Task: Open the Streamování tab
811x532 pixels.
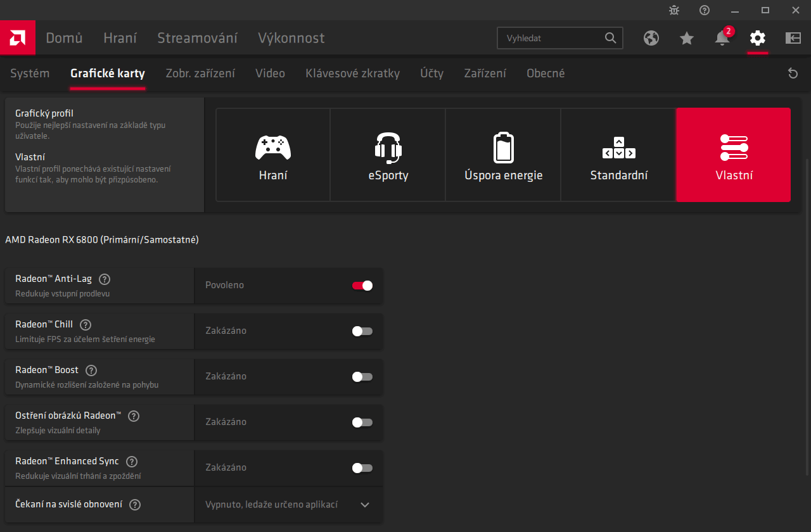Action: click(197, 38)
